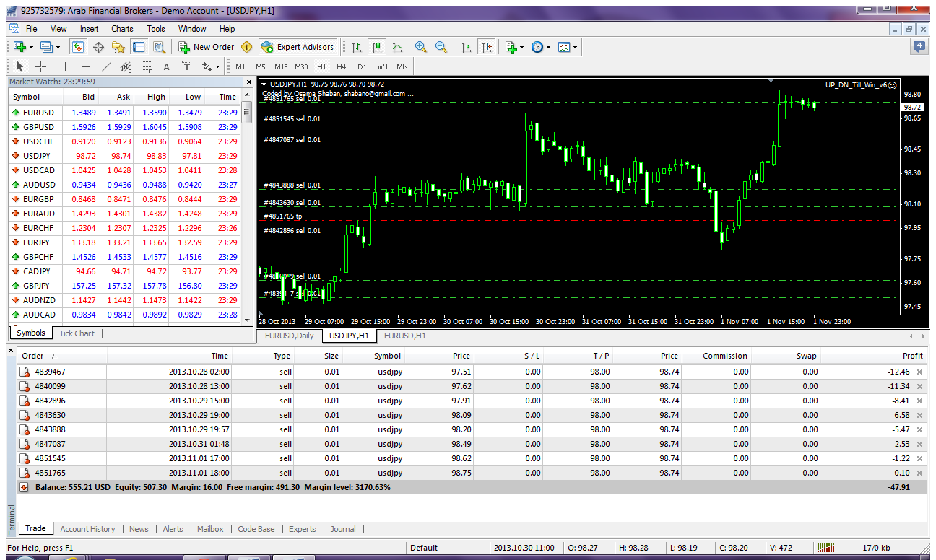
Task: Switch to the Account History tab
Action: click(x=87, y=529)
